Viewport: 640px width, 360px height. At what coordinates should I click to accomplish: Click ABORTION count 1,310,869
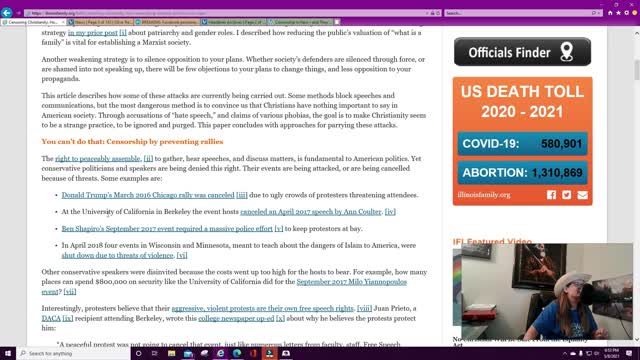[x=557, y=173]
